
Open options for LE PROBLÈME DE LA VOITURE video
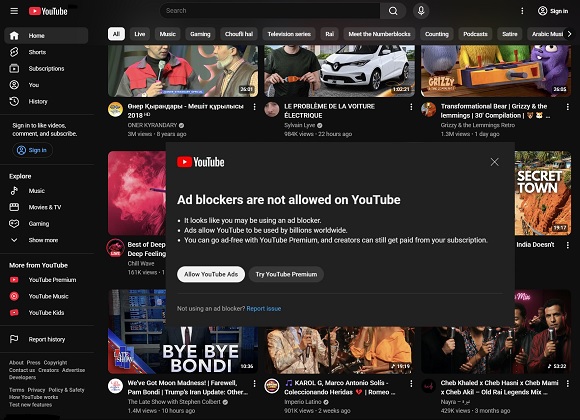tap(411, 107)
